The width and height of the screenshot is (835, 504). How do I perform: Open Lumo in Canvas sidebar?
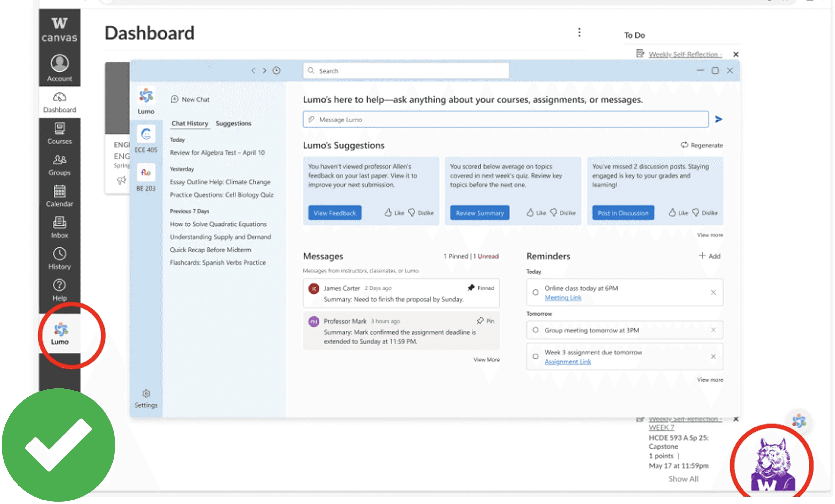(60, 333)
